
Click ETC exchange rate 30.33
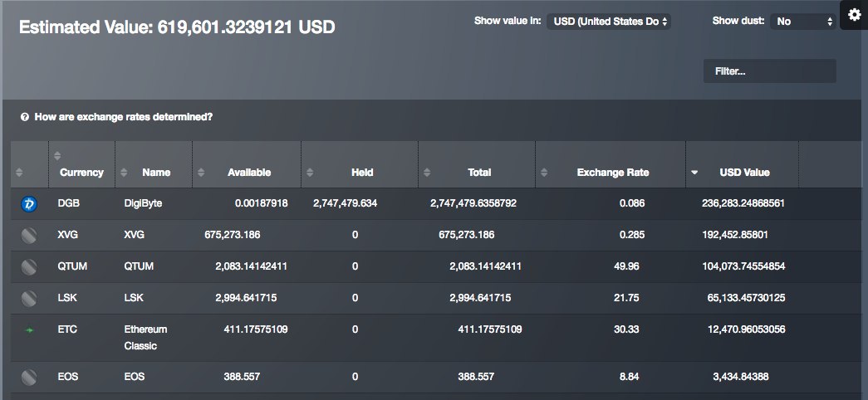(x=626, y=329)
